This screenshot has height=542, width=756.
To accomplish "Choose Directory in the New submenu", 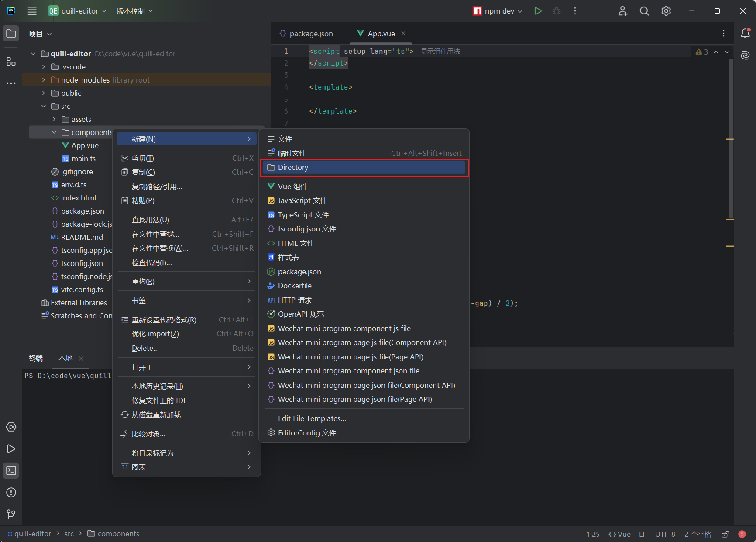I will [x=364, y=167].
